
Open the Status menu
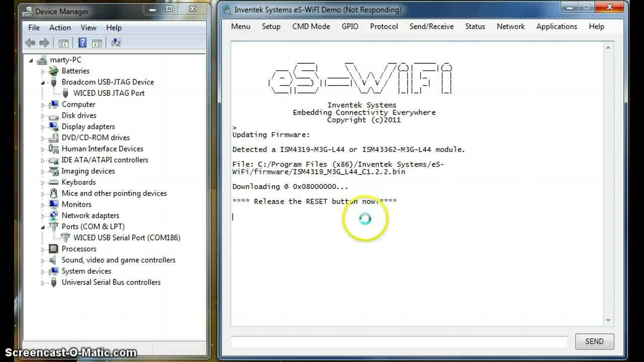[475, 26]
